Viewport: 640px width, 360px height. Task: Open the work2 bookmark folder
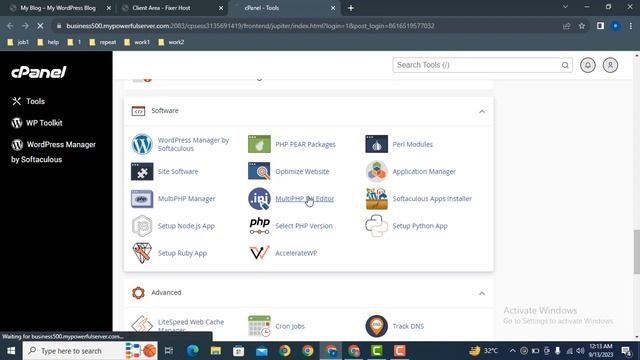[171, 42]
